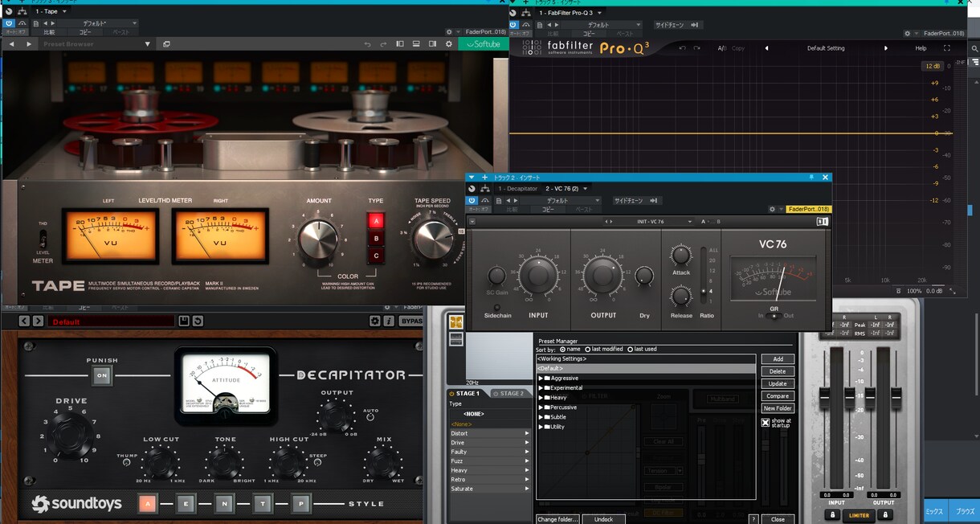This screenshot has height=524, width=980.
Task: Click the Decapitator Tone knob
Action: coord(223,462)
